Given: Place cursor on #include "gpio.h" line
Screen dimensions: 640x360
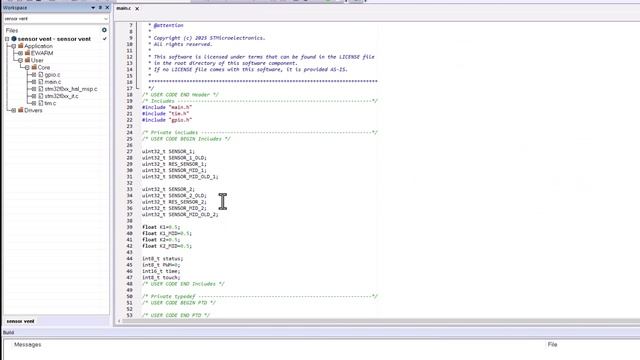Looking at the screenshot, I should click(x=167, y=120).
